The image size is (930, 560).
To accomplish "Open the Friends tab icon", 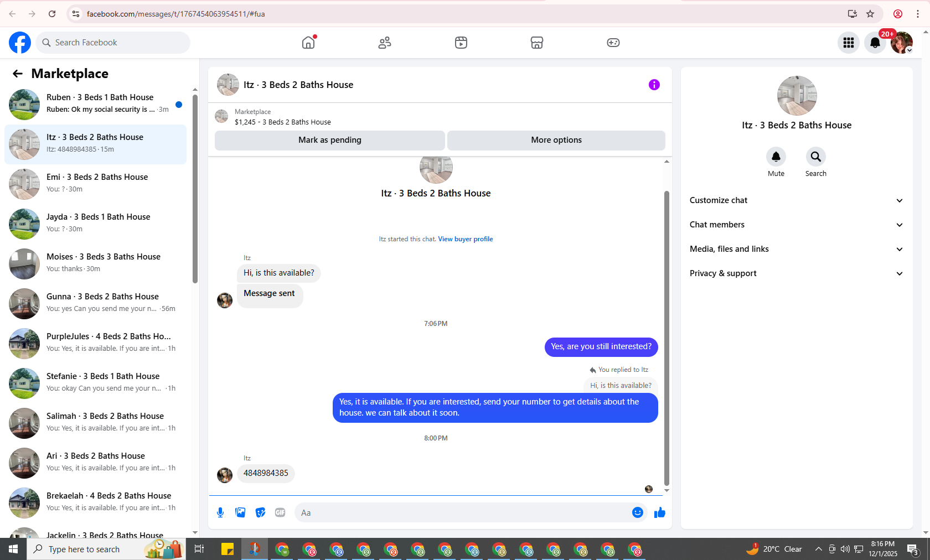I will 385,43.
